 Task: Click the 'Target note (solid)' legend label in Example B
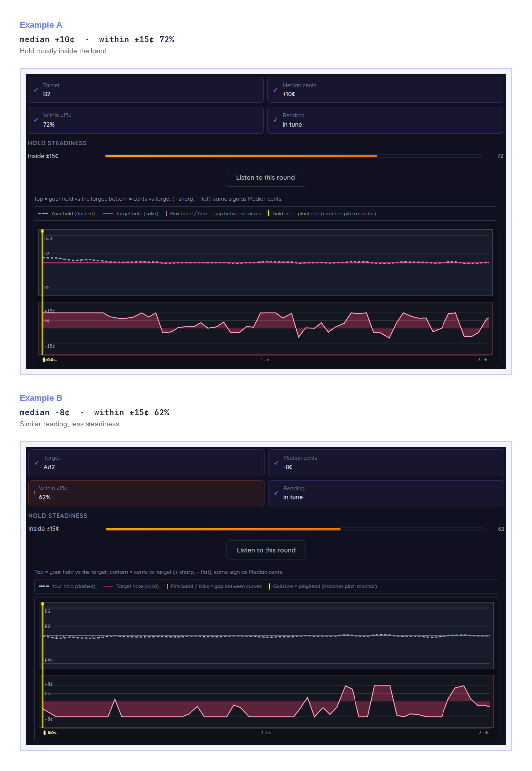pyautogui.click(x=137, y=586)
